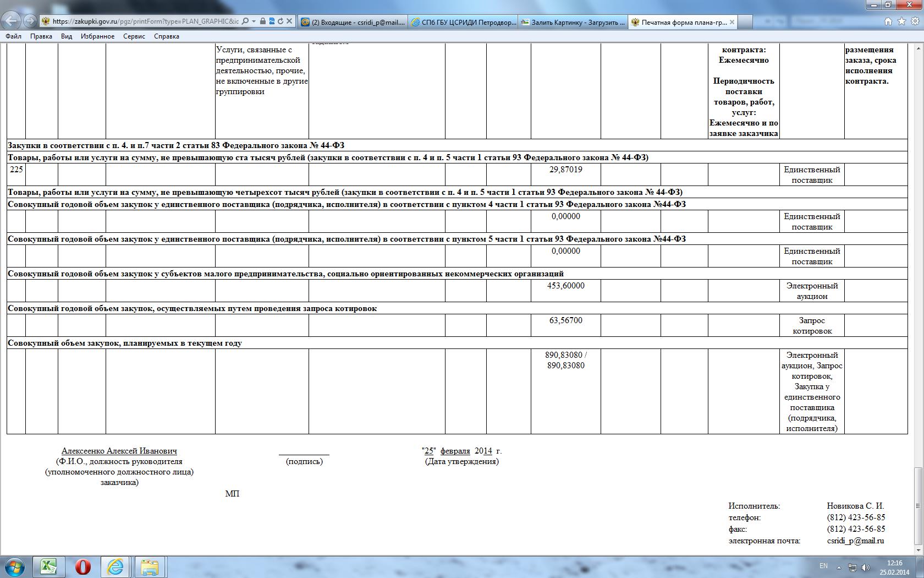
Task: Open the Home page icon
Action: [x=888, y=21]
